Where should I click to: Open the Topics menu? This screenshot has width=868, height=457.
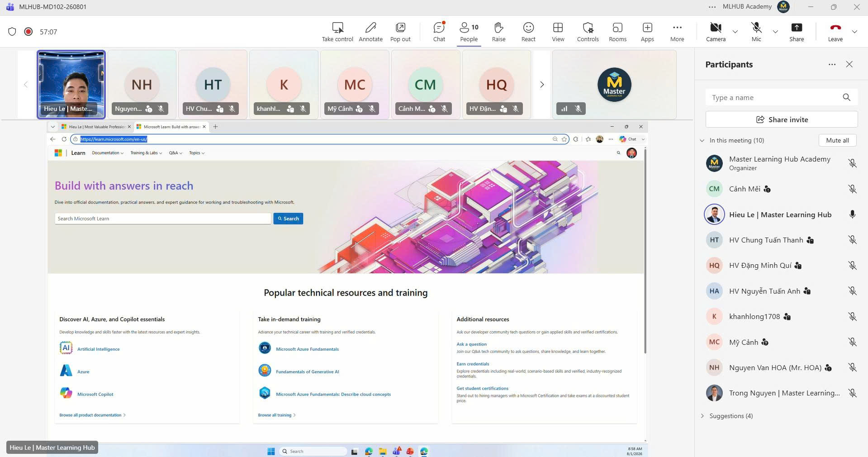click(197, 153)
